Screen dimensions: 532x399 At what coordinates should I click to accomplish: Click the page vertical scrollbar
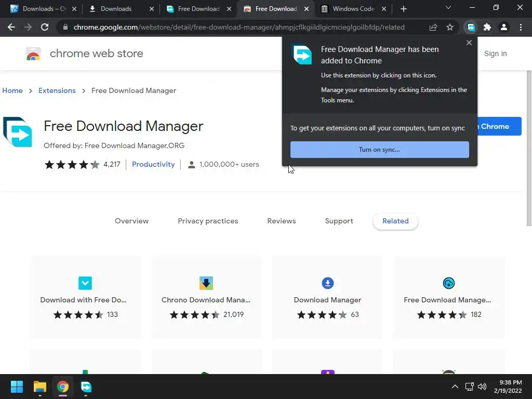coord(528,148)
